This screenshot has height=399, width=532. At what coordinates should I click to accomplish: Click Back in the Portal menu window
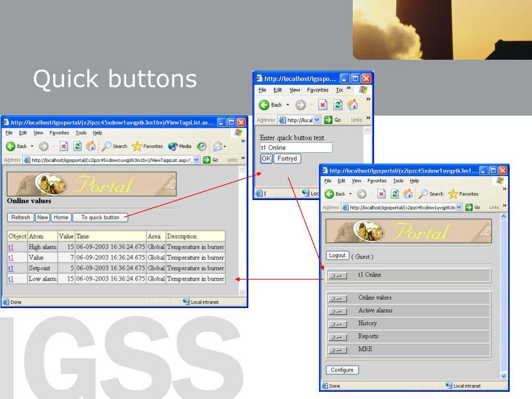[335, 194]
